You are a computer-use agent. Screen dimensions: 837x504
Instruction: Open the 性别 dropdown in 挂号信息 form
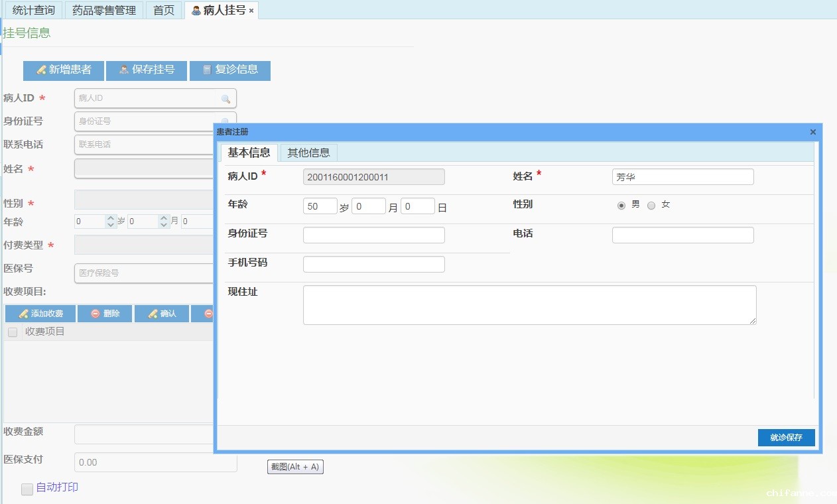(144, 200)
